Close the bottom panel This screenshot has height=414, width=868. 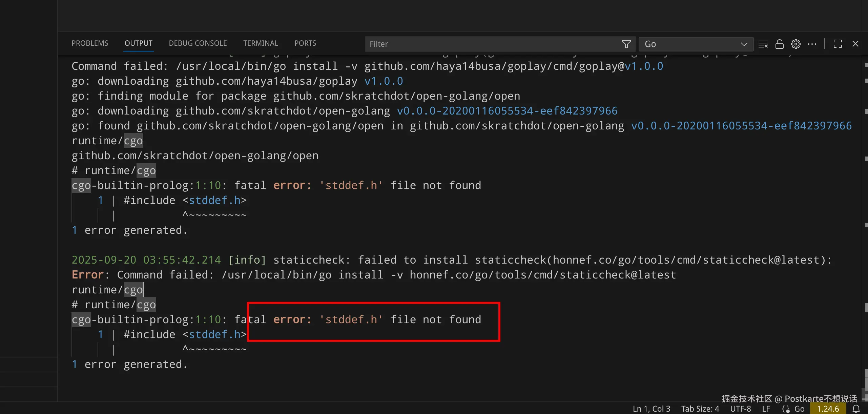click(x=855, y=44)
